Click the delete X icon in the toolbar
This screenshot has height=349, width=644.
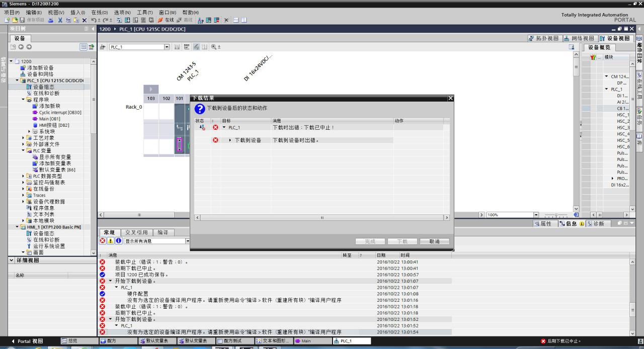(x=84, y=20)
